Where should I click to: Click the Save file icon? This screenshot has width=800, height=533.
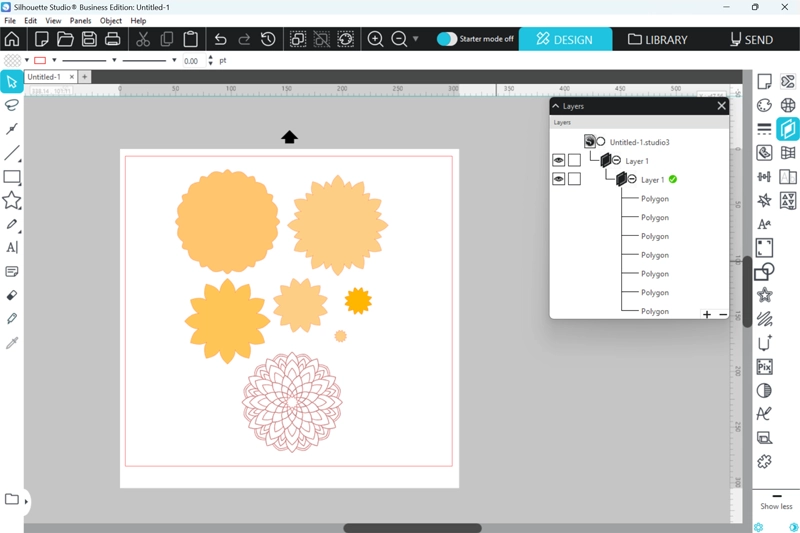(89, 39)
